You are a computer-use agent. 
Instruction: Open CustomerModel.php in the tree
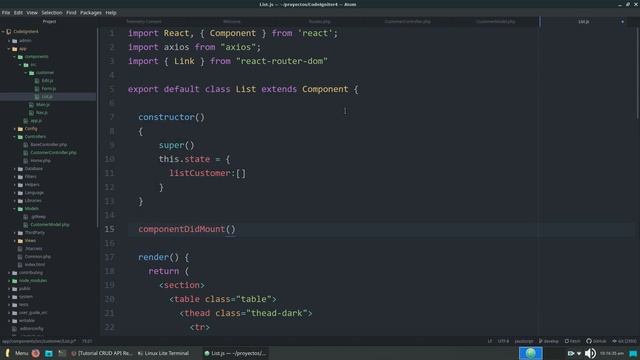(50, 224)
